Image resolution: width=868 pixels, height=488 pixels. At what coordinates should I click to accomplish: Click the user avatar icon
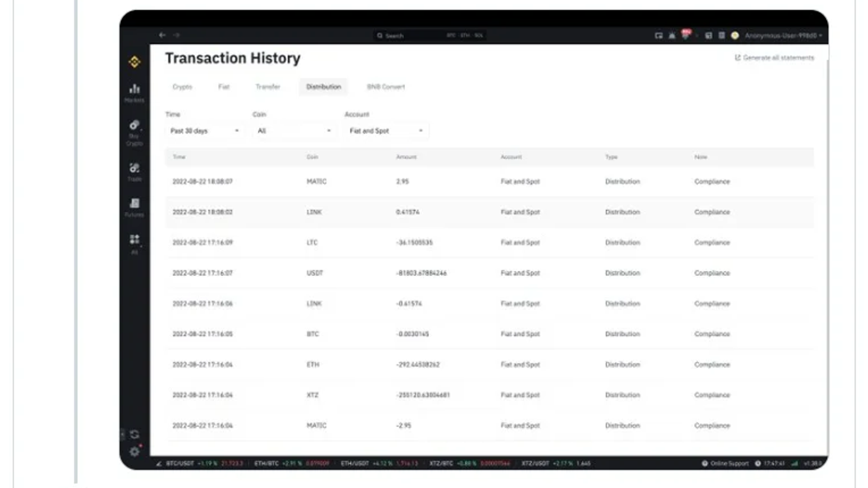coord(735,35)
